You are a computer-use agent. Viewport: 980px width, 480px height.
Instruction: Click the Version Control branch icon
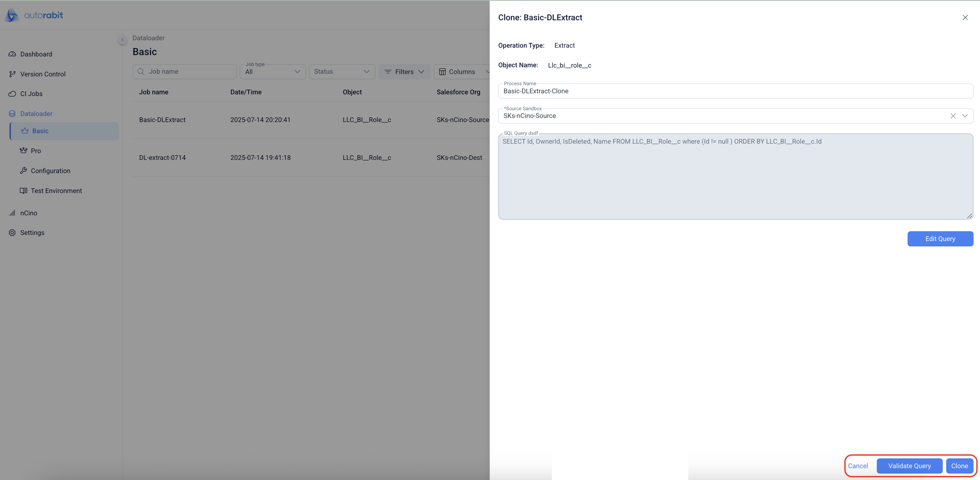(x=12, y=74)
